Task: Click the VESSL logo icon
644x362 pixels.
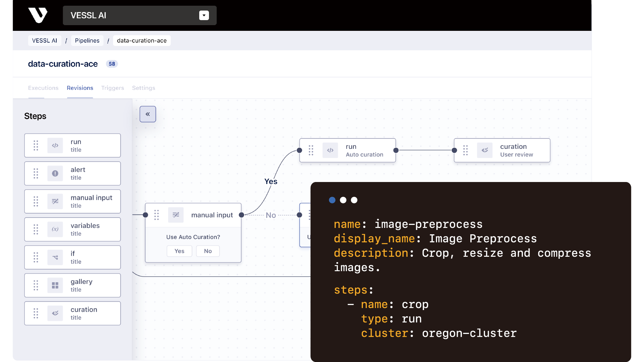Action: tap(38, 15)
